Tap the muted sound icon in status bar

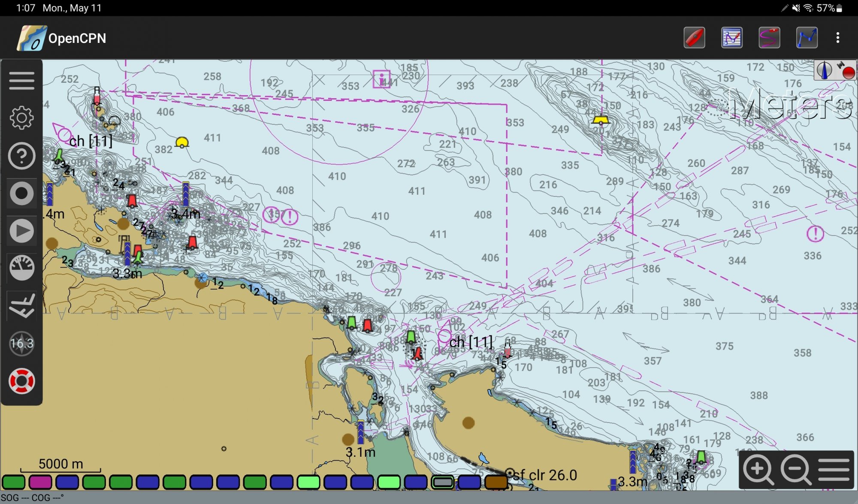(x=796, y=8)
